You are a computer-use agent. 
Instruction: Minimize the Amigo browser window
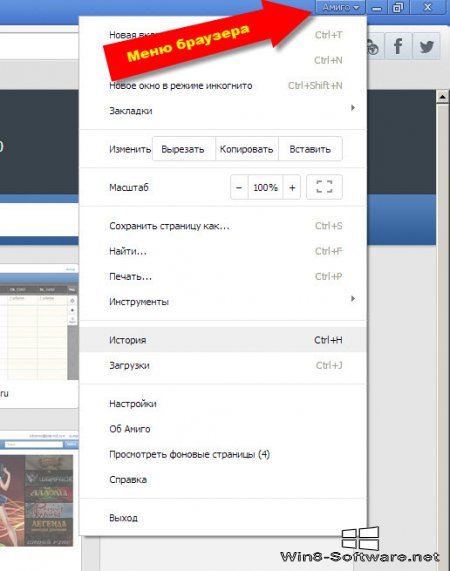click(x=377, y=7)
